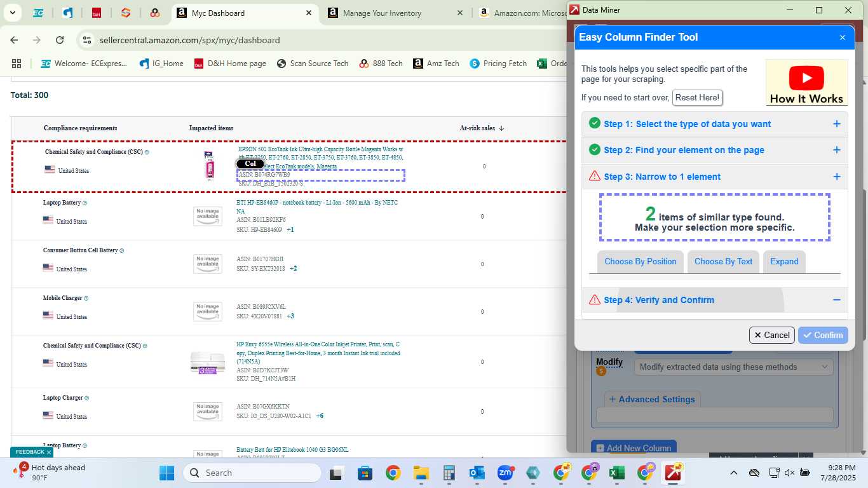The image size is (868, 488).
Task: Open Microsoft Store from the taskbar
Action: pyautogui.click(x=365, y=473)
